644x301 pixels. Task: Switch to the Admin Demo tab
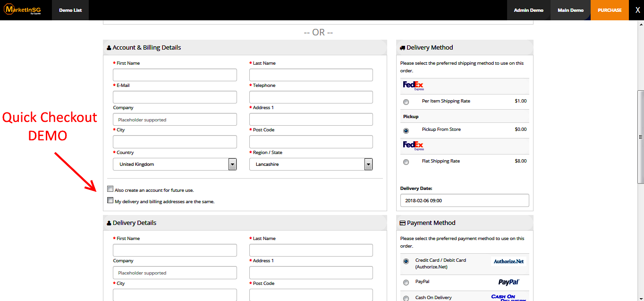(529, 10)
